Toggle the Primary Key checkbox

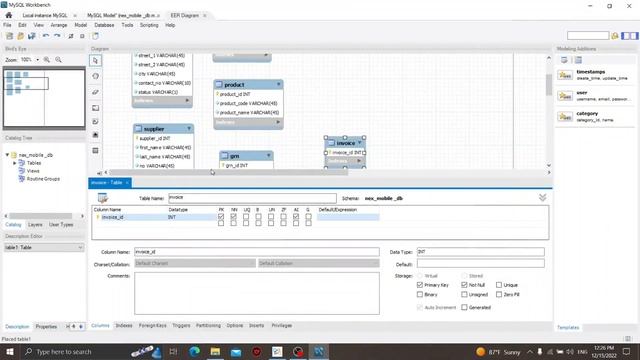click(x=420, y=285)
